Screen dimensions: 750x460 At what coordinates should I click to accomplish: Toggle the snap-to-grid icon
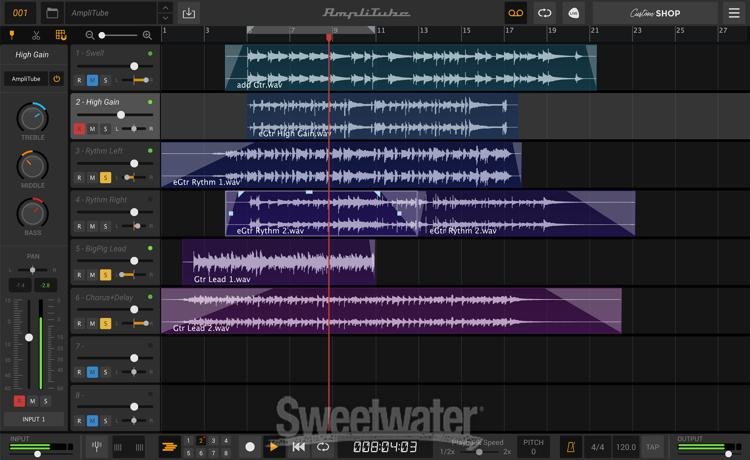coord(61,35)
